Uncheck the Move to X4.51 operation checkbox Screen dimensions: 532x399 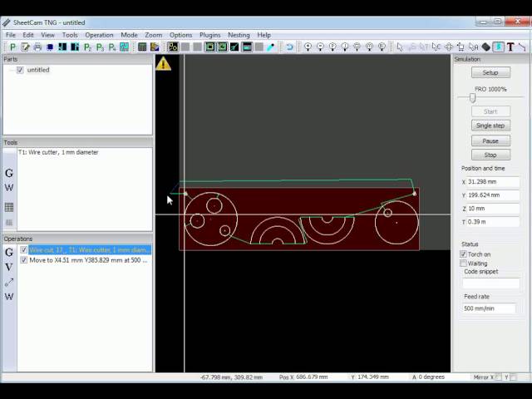pos(24,260)
